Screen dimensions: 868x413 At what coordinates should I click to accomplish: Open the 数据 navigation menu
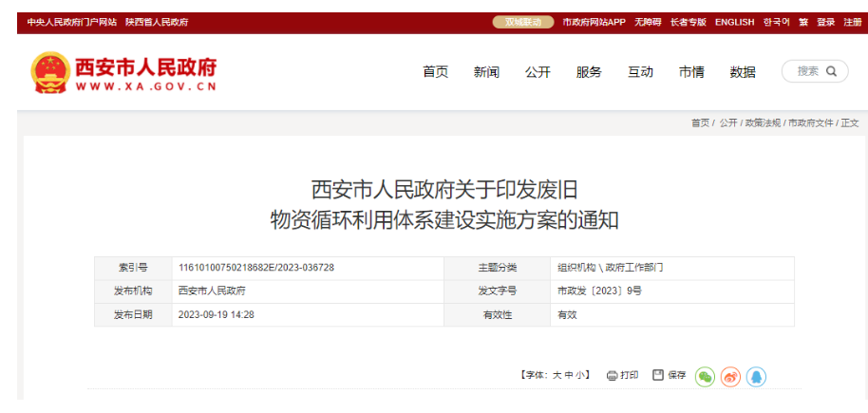point(743,72)
